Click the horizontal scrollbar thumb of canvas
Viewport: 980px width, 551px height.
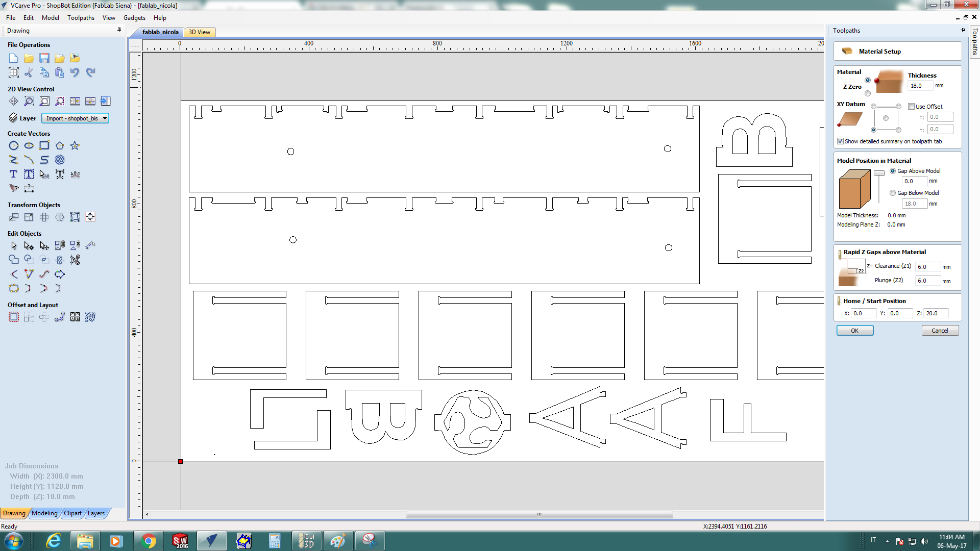539,514
